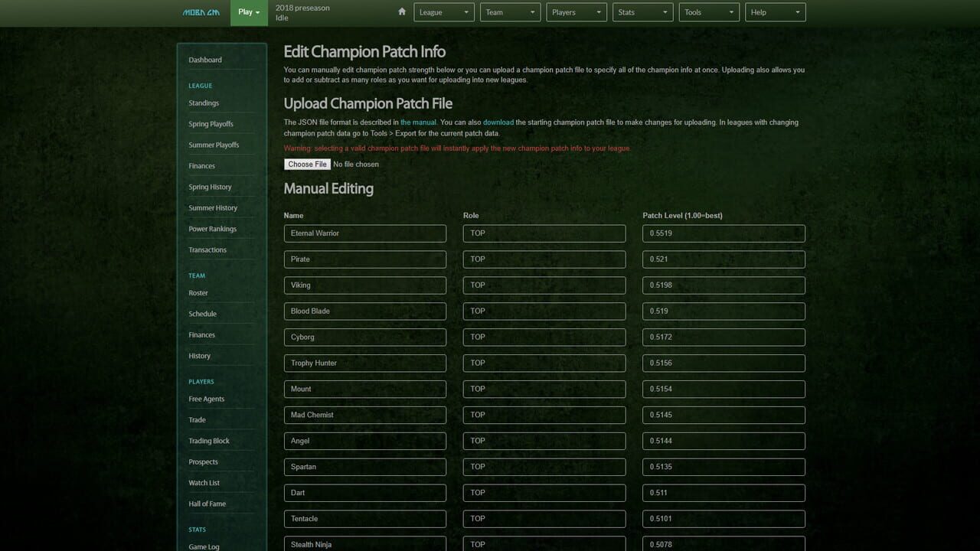Click the Role field for Viking
Viewport: 980px width, 551px height.
click(544, 285)
